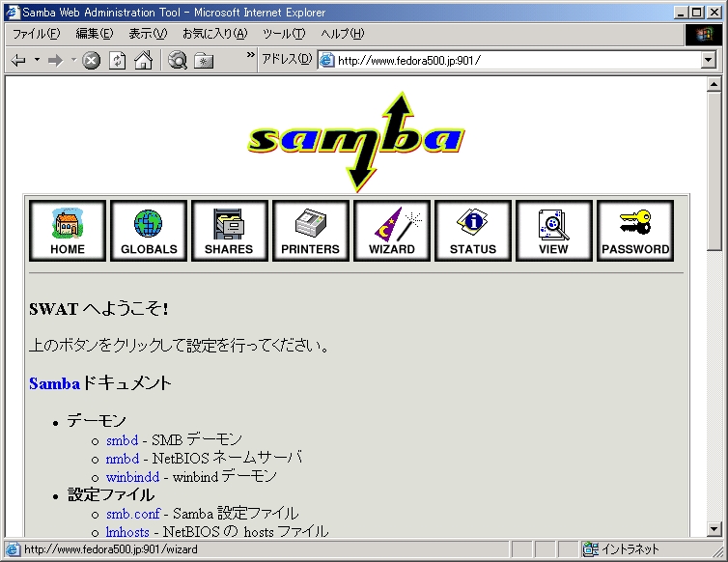This screenshot has width=728, height=562.
Task: Open the PRINTERS configuration icon
Action: [311, 231]
